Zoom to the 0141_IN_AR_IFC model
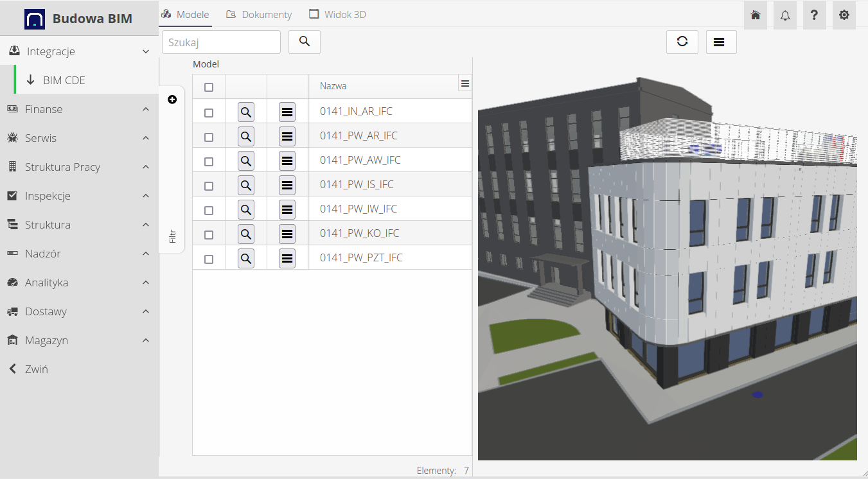This screenshot has height=479, width=868. point(245,111)
